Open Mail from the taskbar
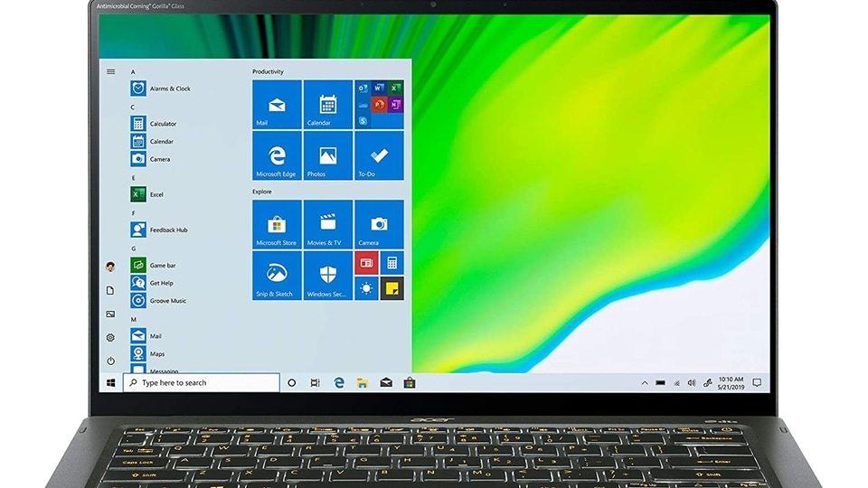This screenshot has height=488, width=868. (x=386, y=383)
